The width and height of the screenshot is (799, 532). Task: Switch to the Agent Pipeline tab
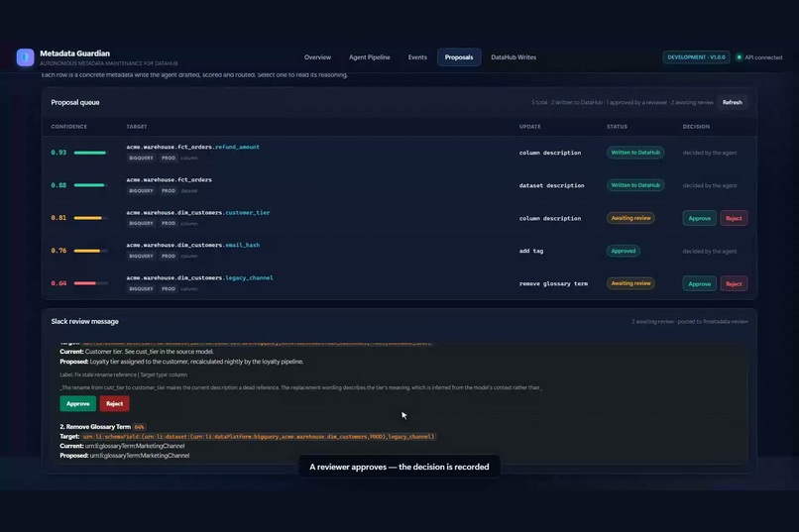tap(370, 57)
